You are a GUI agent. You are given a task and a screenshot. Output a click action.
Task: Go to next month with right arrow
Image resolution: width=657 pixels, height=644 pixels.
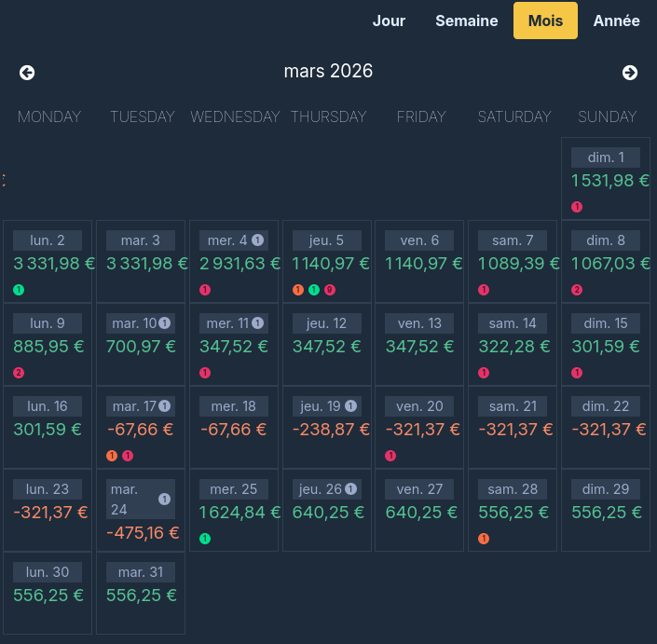tap(630, 73)
